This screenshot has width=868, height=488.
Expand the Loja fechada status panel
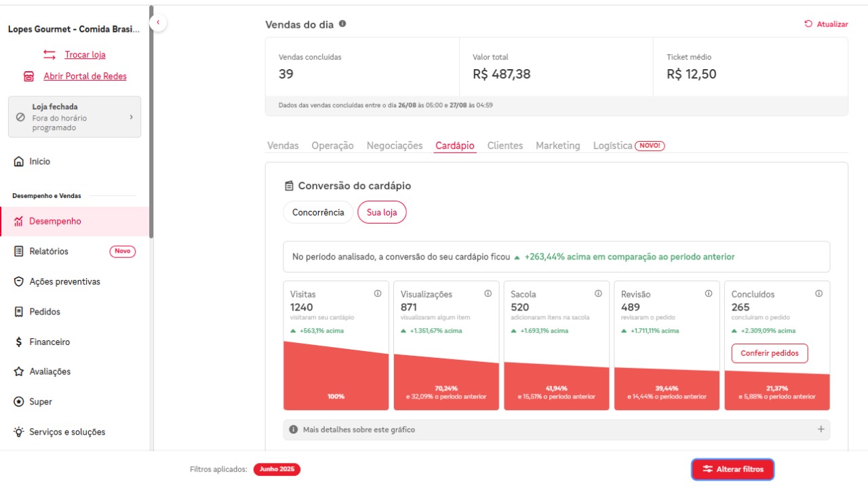(x=75, y=117)
